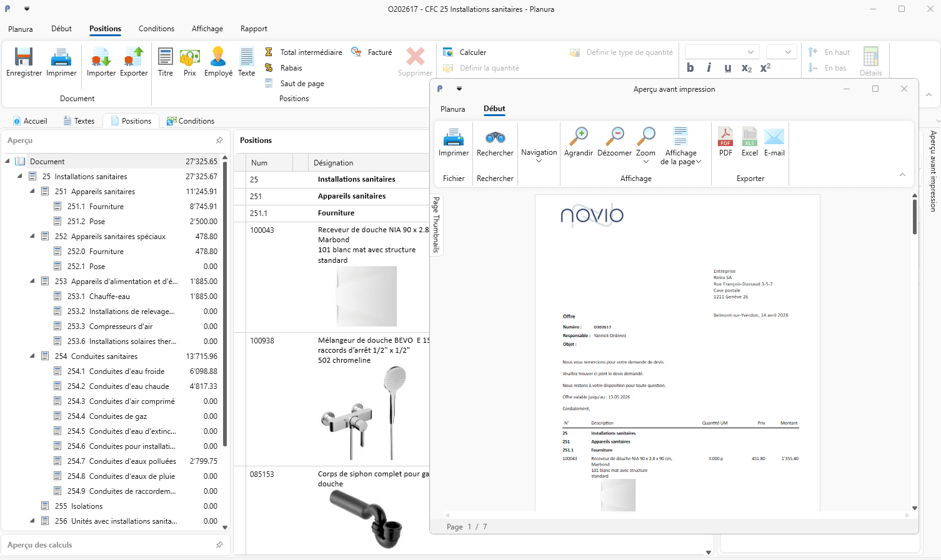Click Dézoomer in the print preview
The width and height of the screenshot is (941, 560).
(x=615, y=141)
